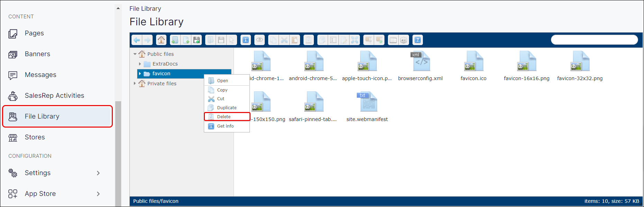The height and width of the screenshot is (207, 644).
Task: Open Get info from the toolbar
Action: [246, 40]
